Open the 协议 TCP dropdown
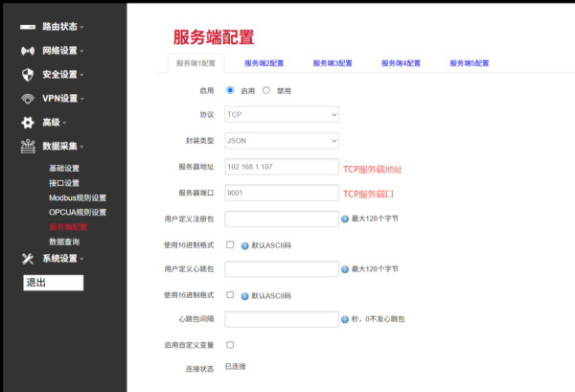Screen dimensions: 575x392 click(x=282, y=114)
